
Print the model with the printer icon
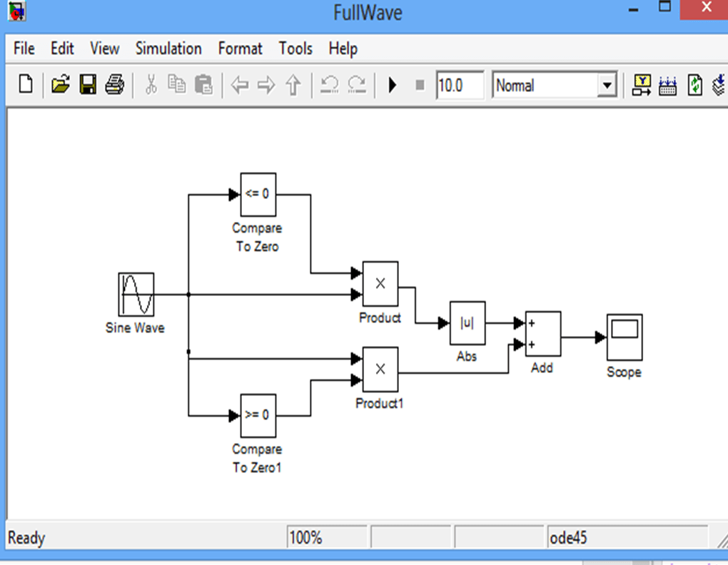tap(115, 84)
